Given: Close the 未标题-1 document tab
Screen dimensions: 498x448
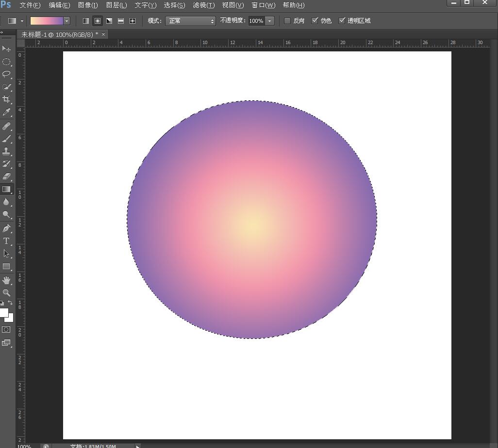Looking at the screenshot, I should click(103, 34).
